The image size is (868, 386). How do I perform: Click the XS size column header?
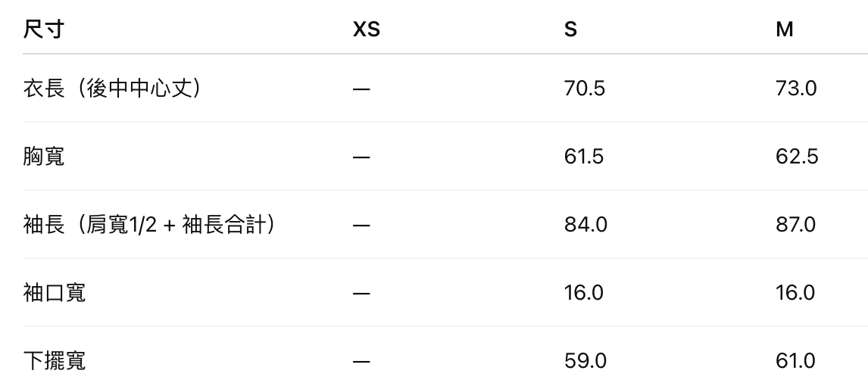coord(367,30)
